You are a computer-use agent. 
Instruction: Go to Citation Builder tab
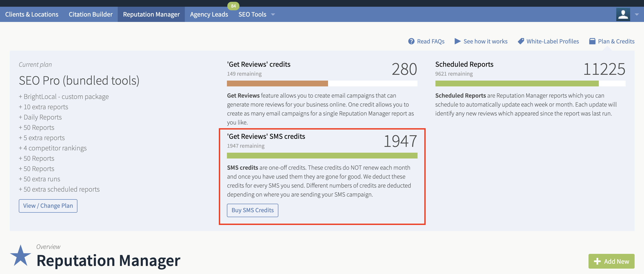(90, 14)
